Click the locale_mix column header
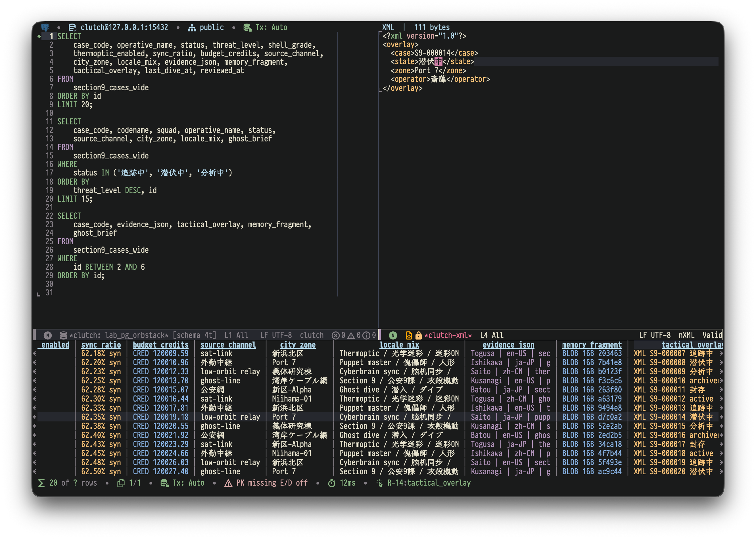The width and height of the screenshot is (756, 539). pyautogui.click(x=399, y=345)
